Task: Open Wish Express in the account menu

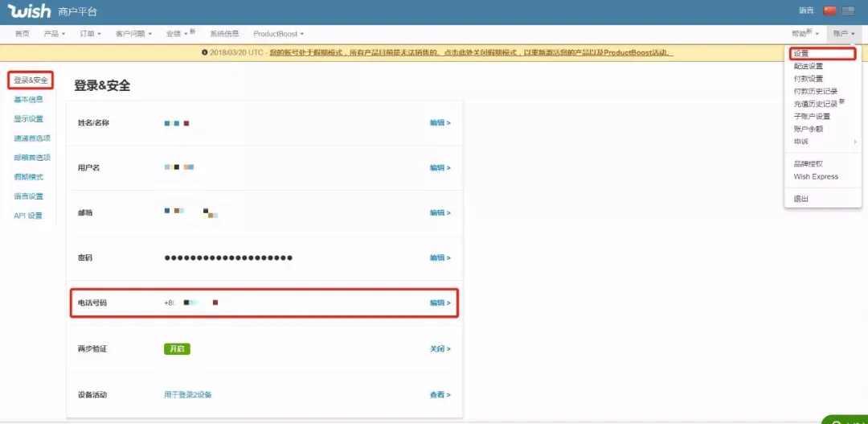Action: click(816, 177)
